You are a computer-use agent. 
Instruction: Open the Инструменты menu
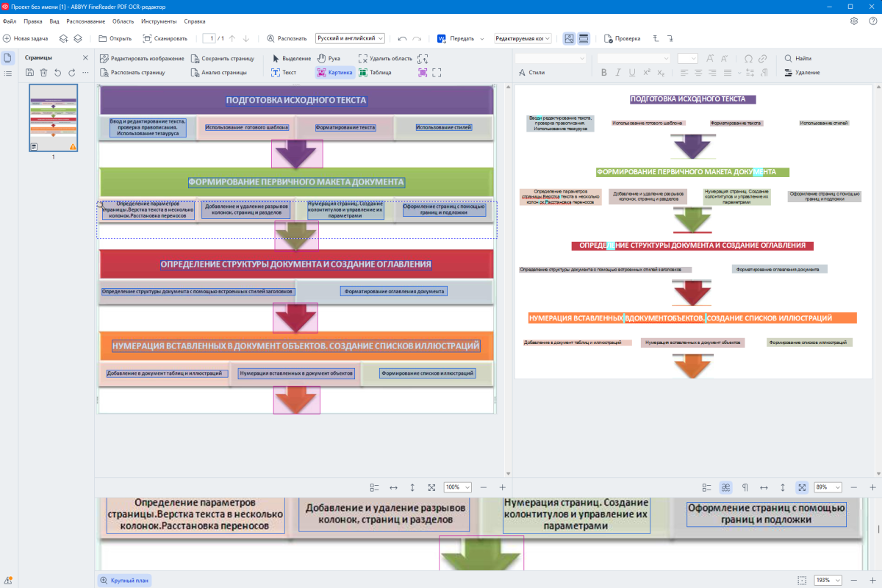point(159,21)
